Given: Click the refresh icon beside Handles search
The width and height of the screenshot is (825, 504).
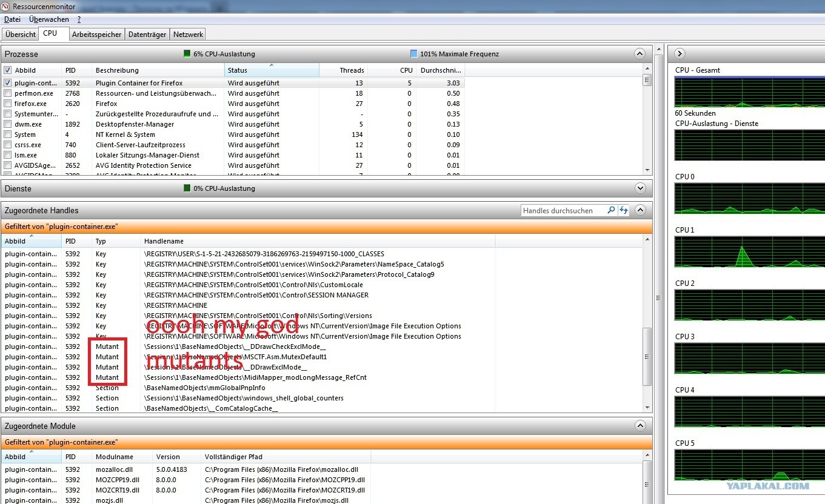Looking at the screenshot, I should coord(624,210).
